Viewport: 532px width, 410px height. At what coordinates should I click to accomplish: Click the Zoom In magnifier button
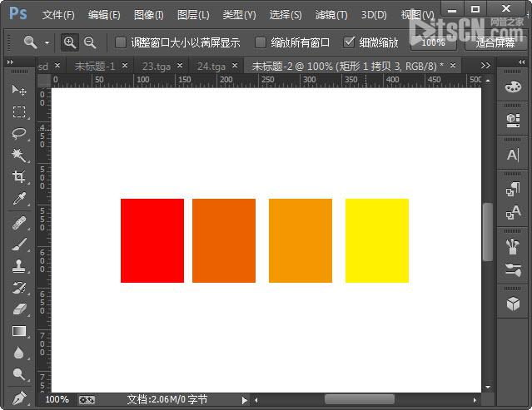(x=70, y=42)
